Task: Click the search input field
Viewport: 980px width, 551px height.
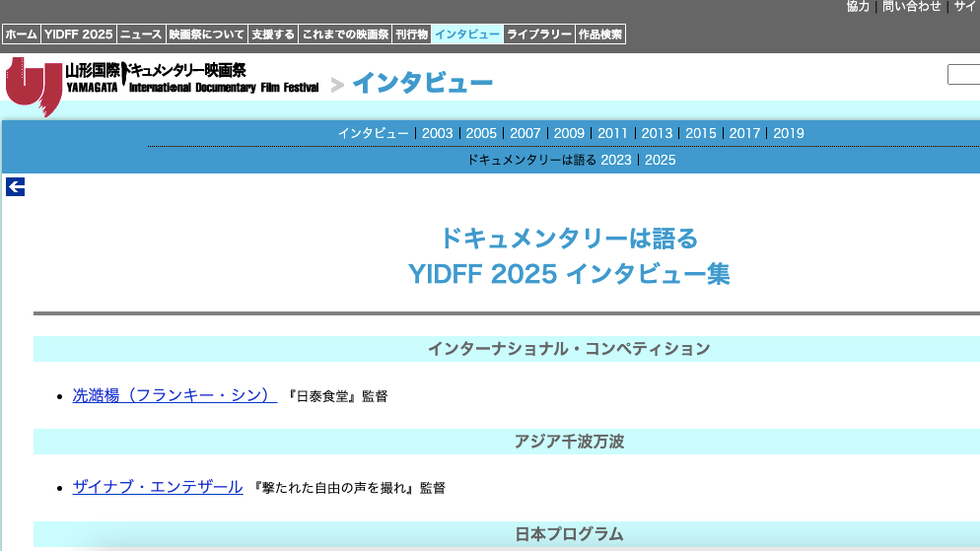Action: click(x=964, y=75)
